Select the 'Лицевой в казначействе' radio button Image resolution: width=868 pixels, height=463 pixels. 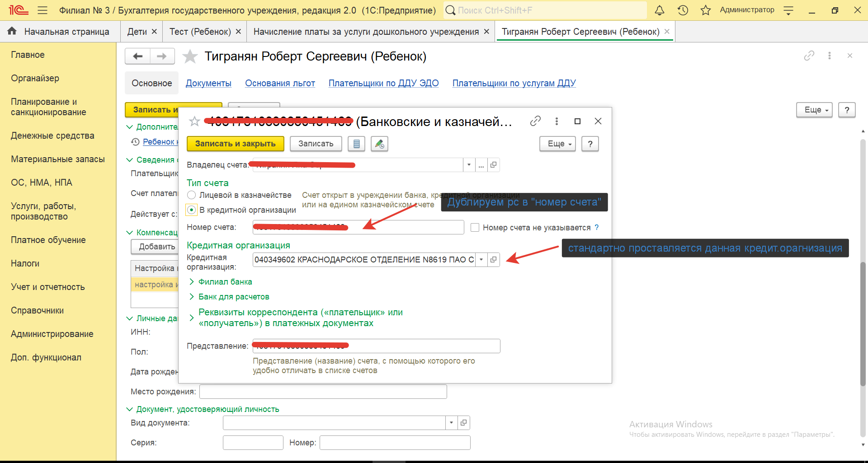point(192,195)
